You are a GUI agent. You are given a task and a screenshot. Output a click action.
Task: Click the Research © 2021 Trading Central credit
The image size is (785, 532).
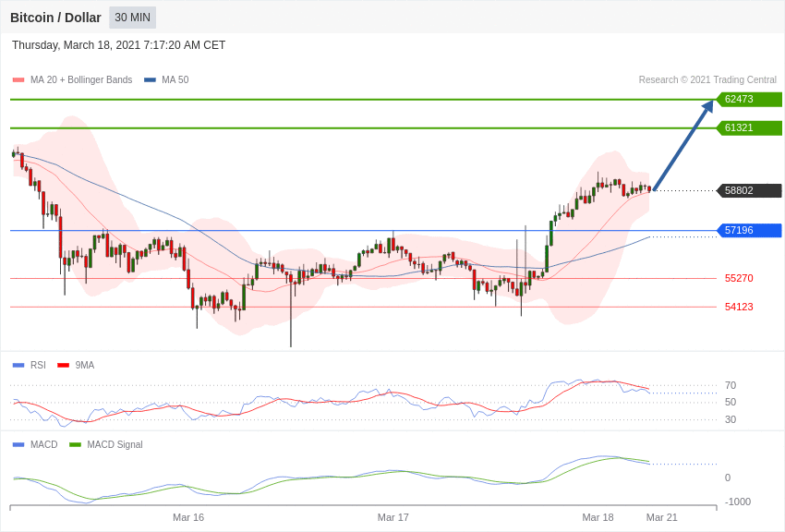pyautogui.click(x=707, y=79)
